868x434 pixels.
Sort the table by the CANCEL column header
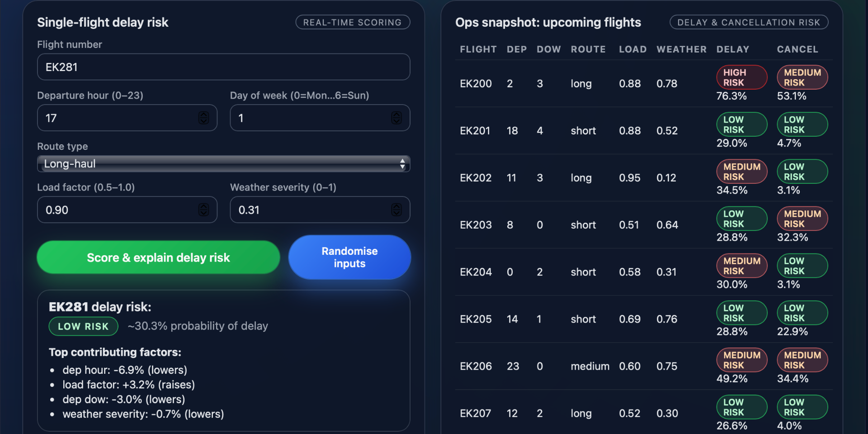797,49
